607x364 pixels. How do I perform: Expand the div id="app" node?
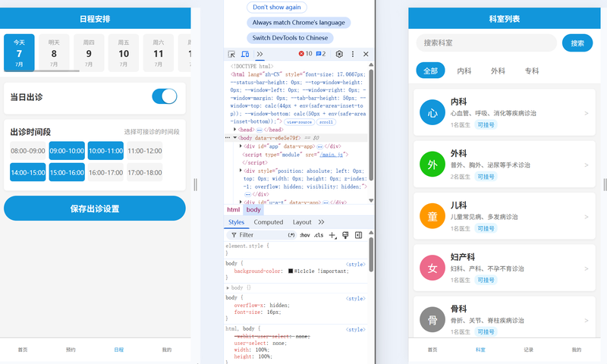[x=241, y=146]
